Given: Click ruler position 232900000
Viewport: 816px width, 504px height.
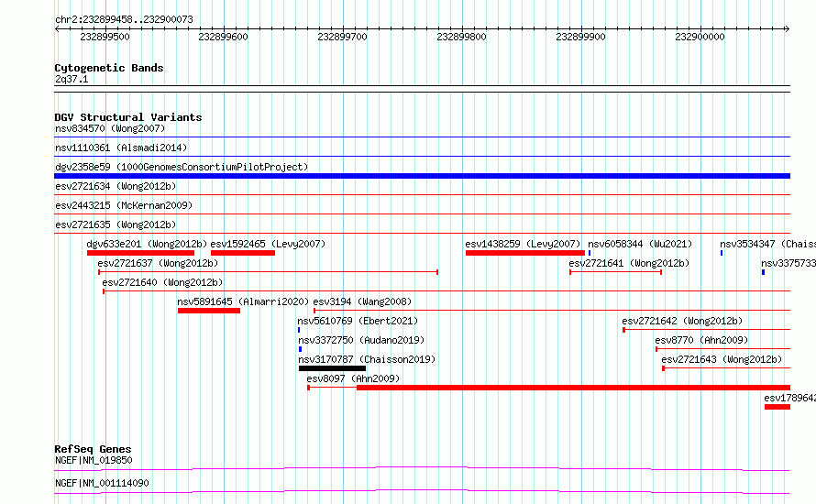Looking at the screenshot, I should tap(700, 37).
